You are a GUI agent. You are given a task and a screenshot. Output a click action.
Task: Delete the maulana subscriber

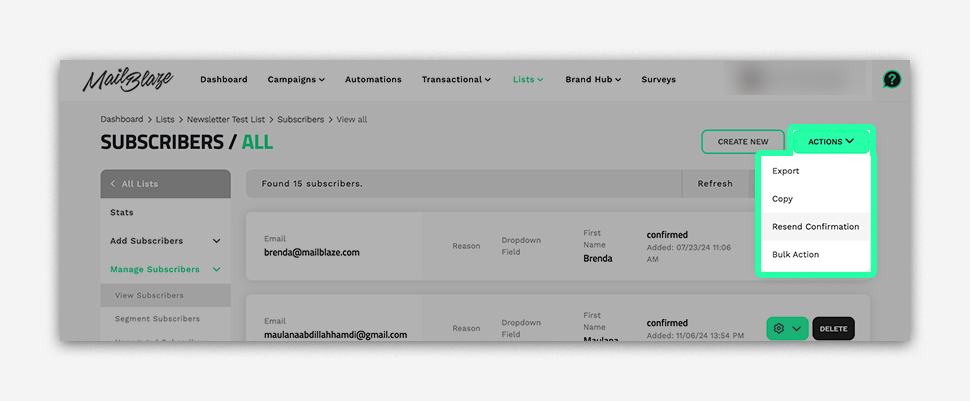pyautogui.click(x=833, y=328)
